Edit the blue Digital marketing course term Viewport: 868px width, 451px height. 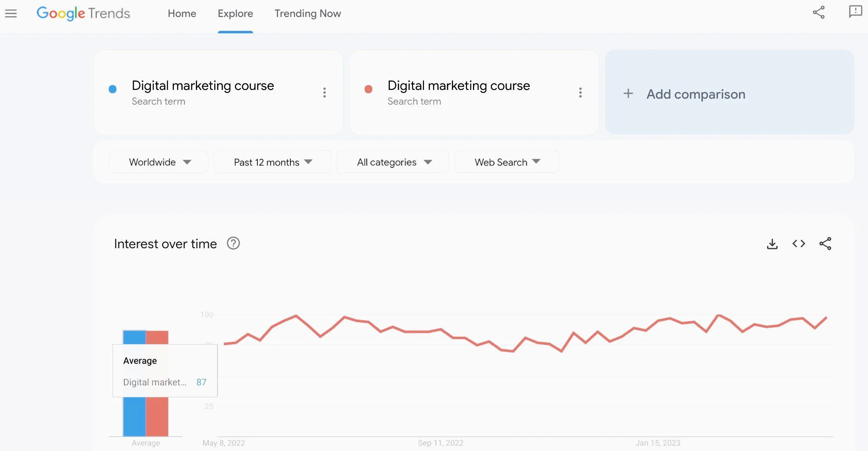(x=203, y=86)
